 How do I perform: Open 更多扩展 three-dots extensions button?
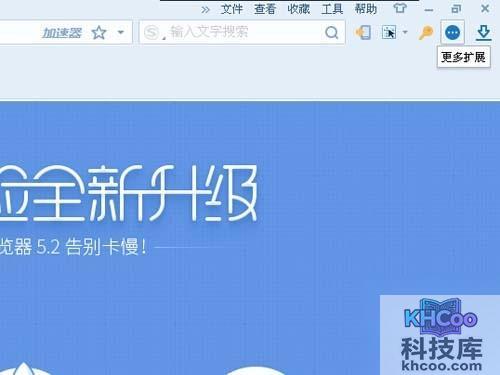click(x=452, y=33)
